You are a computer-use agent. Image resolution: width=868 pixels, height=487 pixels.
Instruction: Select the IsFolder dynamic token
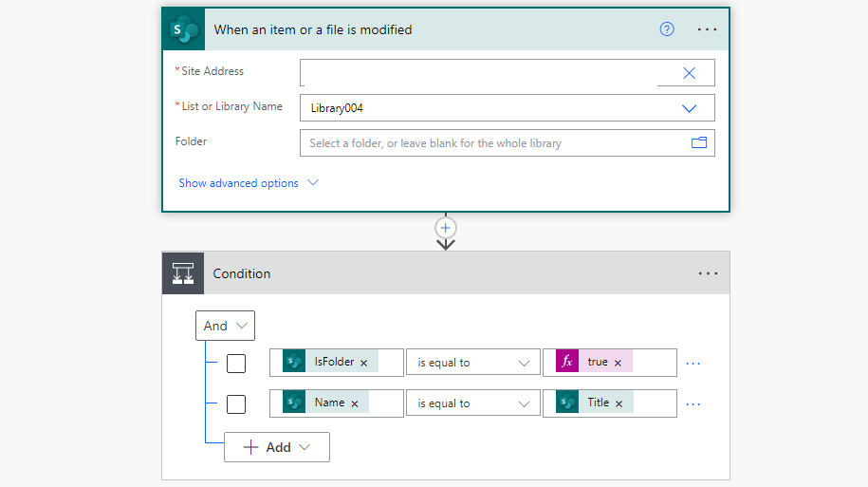[330, 362]
